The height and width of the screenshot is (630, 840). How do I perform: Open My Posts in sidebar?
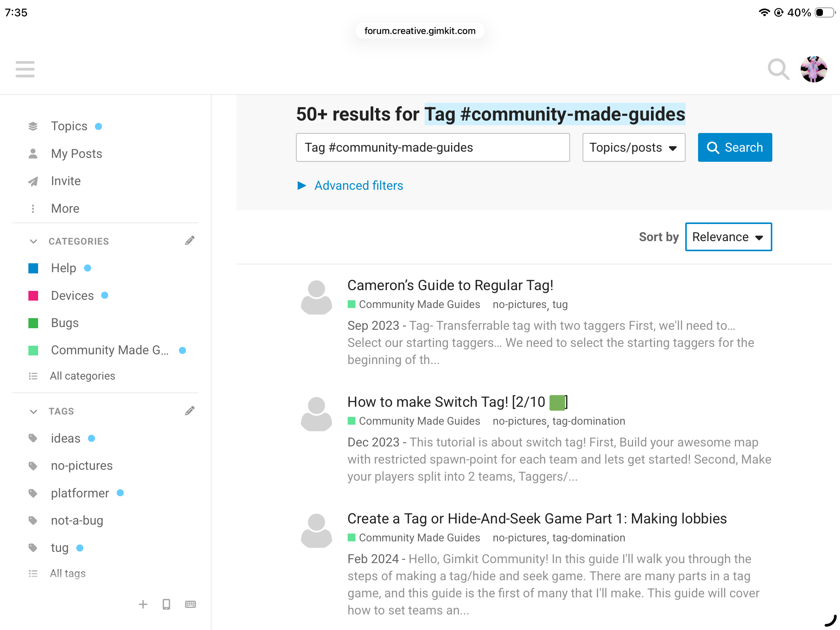pyautogui.click(x=76, y=154)
